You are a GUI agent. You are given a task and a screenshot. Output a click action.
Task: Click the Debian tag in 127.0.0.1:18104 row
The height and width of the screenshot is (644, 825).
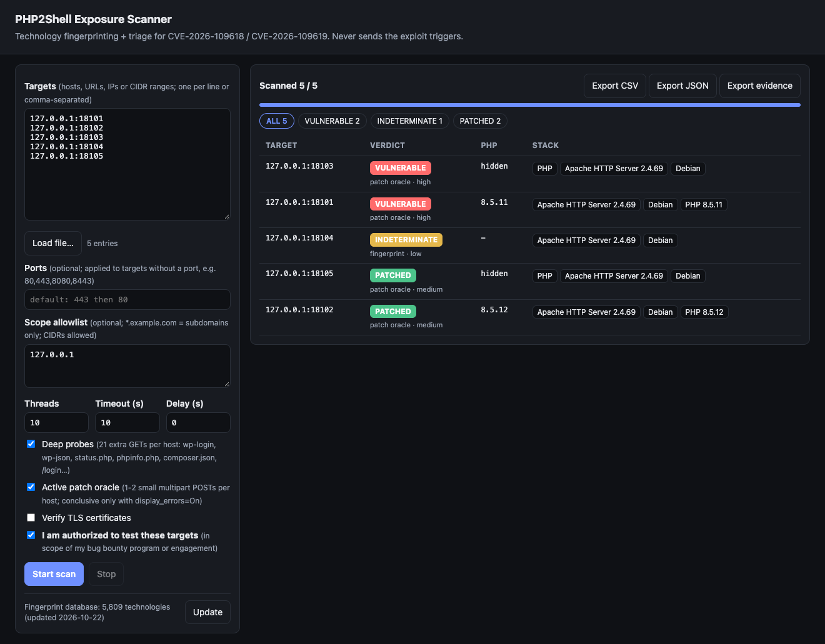(x=661, y=240)
